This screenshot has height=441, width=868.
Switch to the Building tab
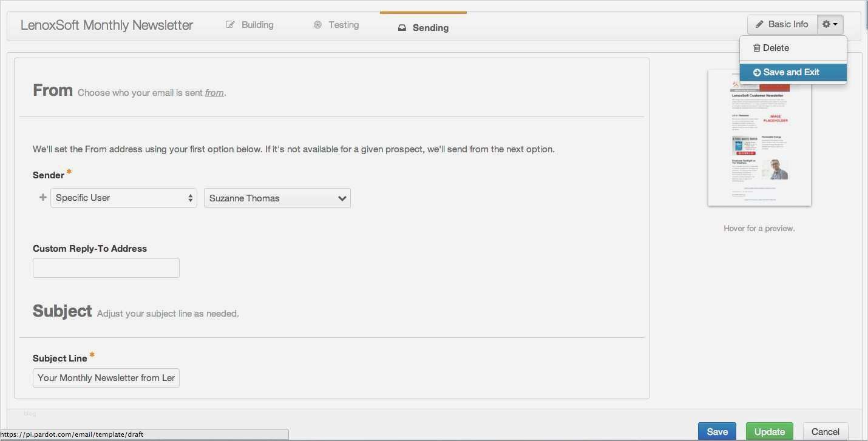coord(249,25)
